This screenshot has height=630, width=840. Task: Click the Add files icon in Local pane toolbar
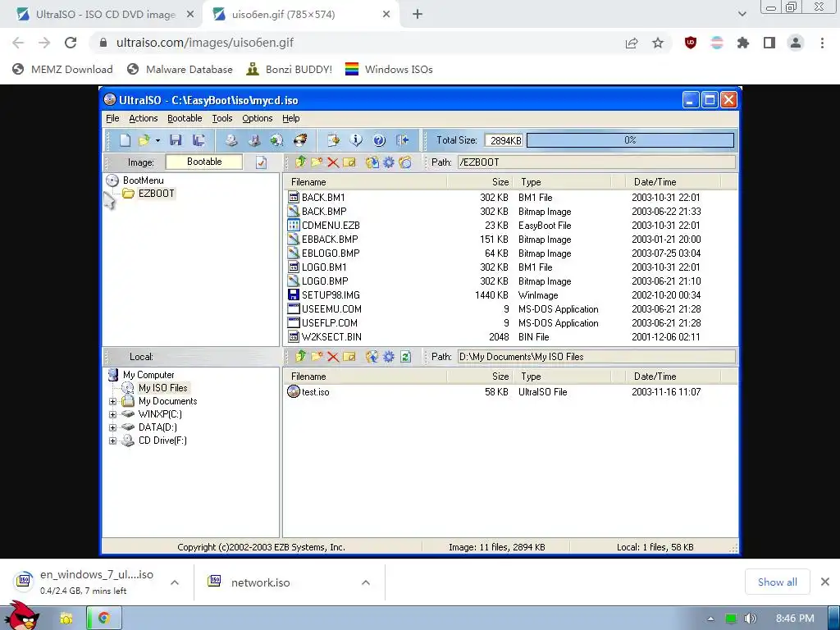pos(372,356)
